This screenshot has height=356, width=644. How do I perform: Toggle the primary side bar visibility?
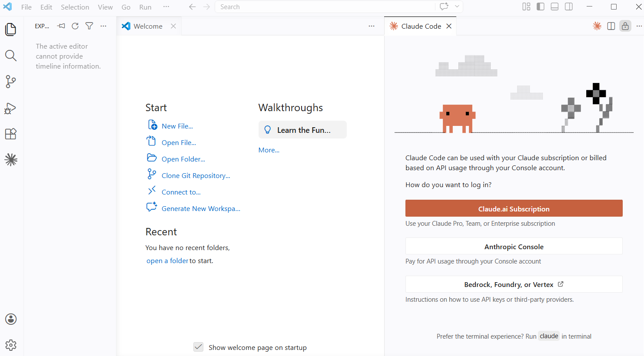click(x=541, y=7)
